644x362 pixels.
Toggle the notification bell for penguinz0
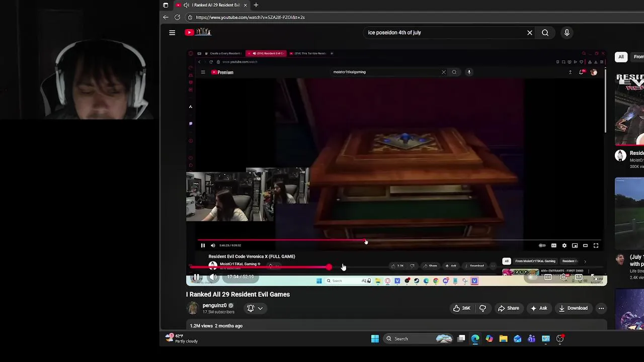click(251, 308)
